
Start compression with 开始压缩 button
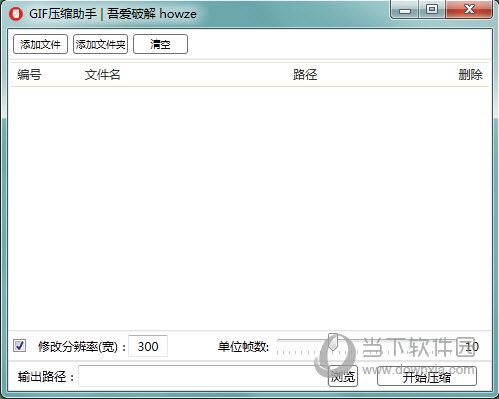[x=427, y=377]
